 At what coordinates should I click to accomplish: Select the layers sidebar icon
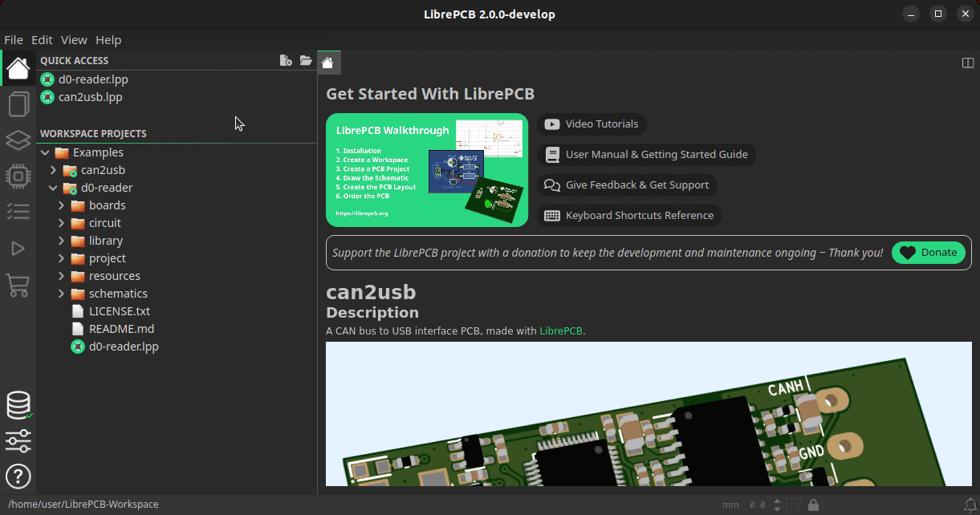[18, 140]
